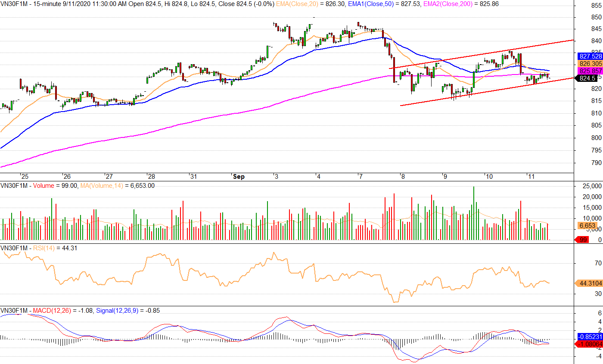This screenshot has width=603, height=364.
Task: Click the orange 6,653 volume average tag
Action: point(587,226)
